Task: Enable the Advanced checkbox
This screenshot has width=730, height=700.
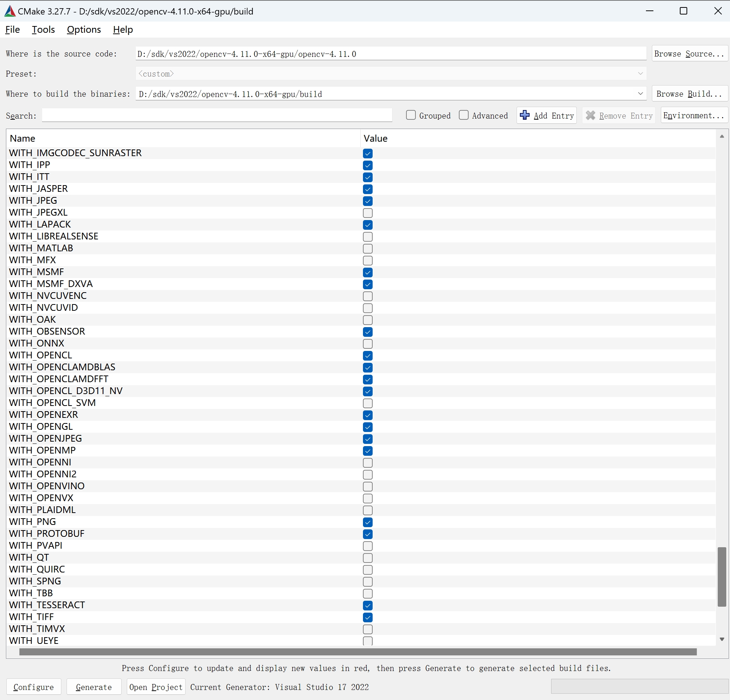Action: coord(463,115)
